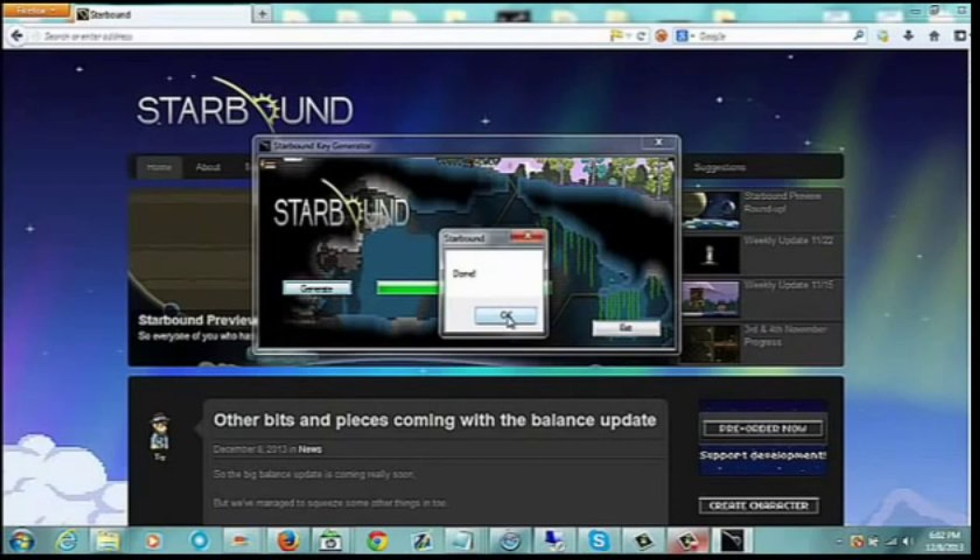Open a new browser tab
Viewport: 980px width, 560px height.
point(262,14)
